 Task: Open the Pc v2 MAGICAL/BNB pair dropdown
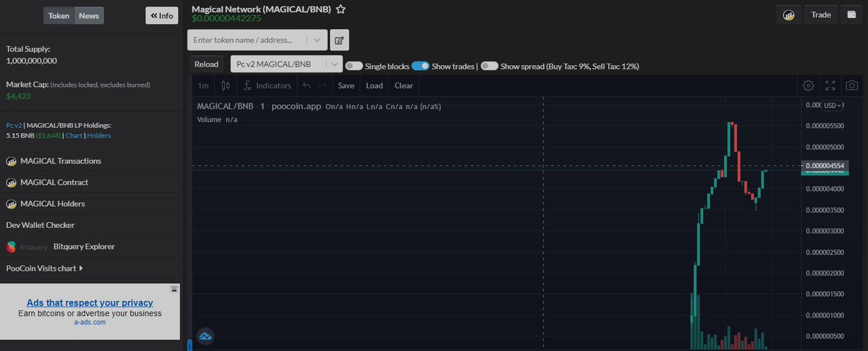[x=286, y=64]
